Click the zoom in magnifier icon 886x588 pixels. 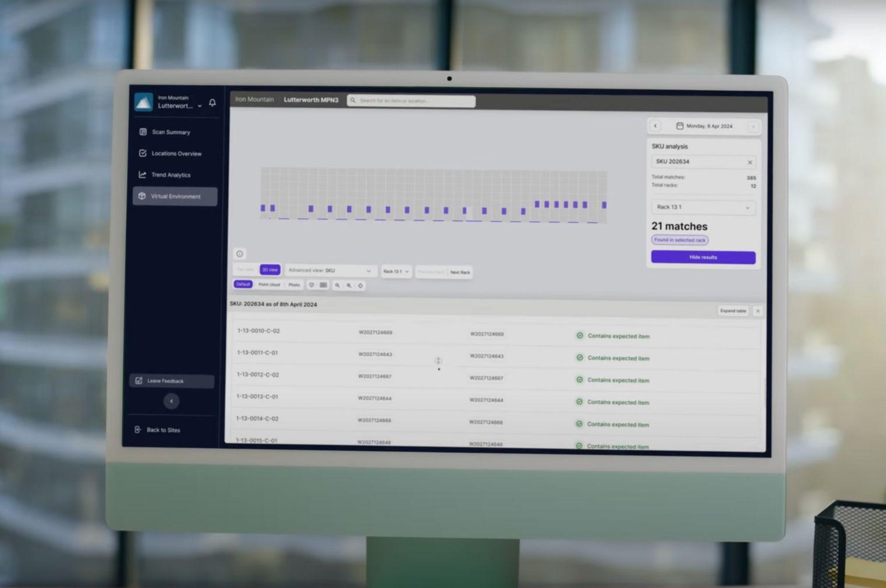coord(349,285)
